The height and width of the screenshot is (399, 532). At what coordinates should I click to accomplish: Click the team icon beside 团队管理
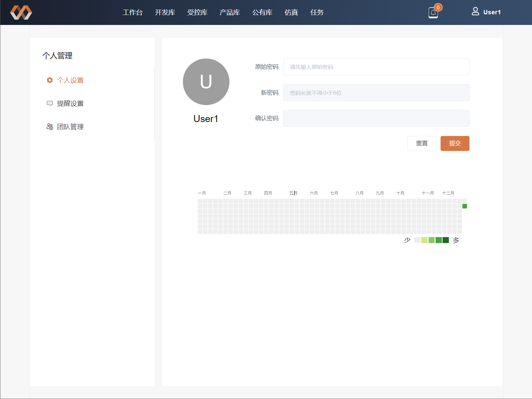pos(50,127)
